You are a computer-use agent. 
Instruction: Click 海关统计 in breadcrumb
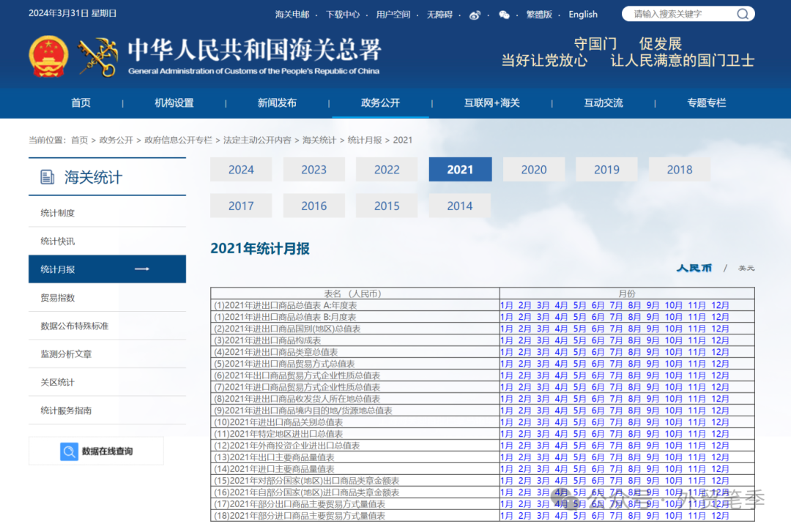click(319, 141)
